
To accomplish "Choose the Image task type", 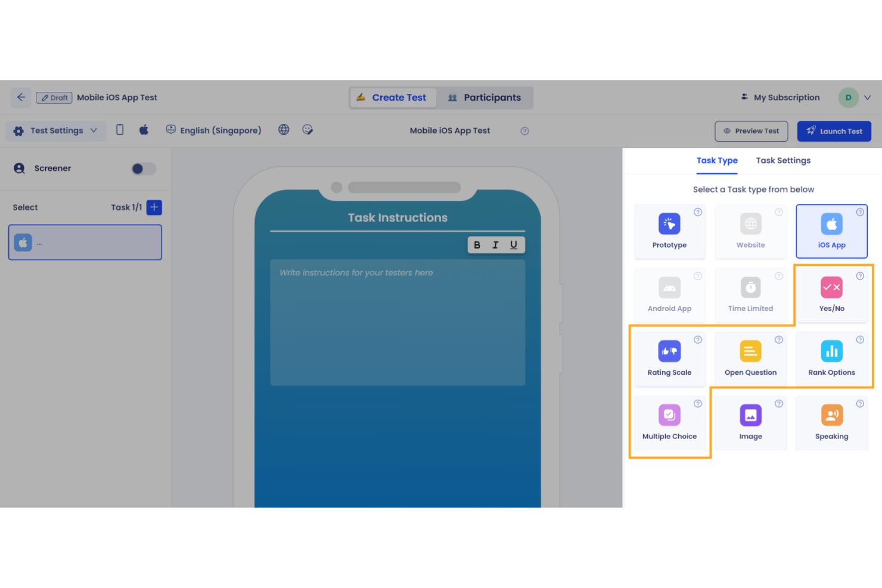I will (750, 422).
